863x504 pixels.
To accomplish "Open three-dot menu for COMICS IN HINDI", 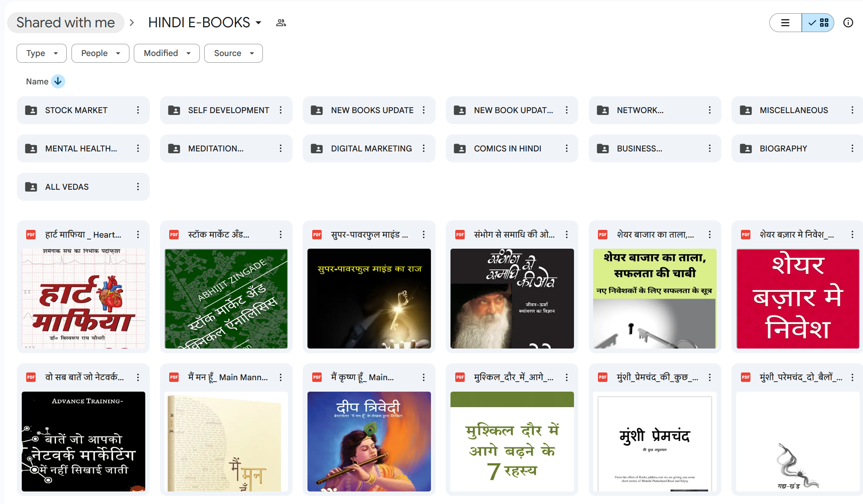I will [x=567, y=148].
